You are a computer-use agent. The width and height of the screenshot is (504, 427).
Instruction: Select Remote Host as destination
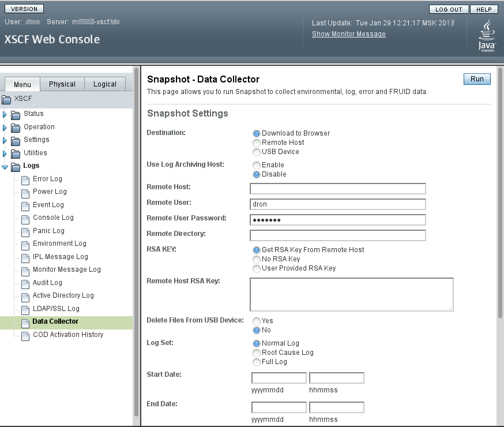(x=257, y=143)
